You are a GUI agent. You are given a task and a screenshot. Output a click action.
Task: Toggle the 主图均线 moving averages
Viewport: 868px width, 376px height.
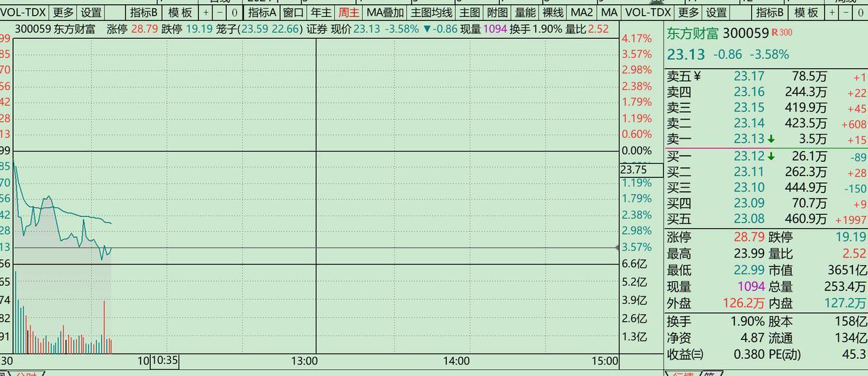[x=431, y=12]
